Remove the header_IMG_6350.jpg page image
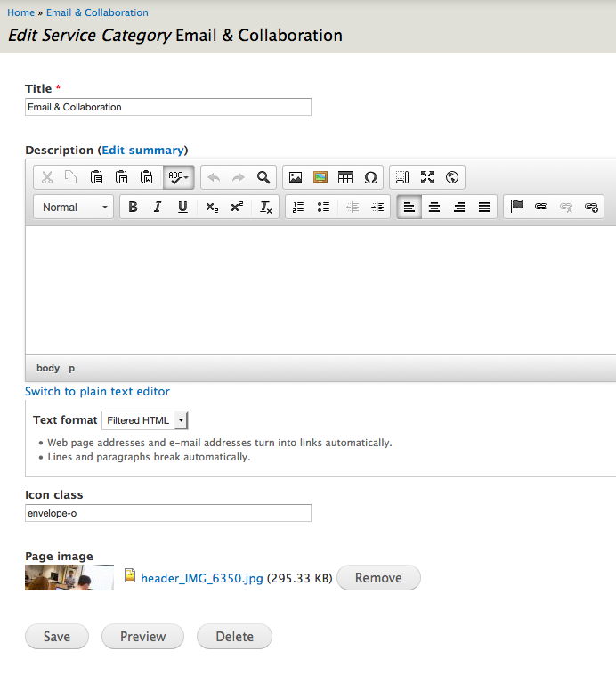This screenshot has height=676, width=616. 378,577
